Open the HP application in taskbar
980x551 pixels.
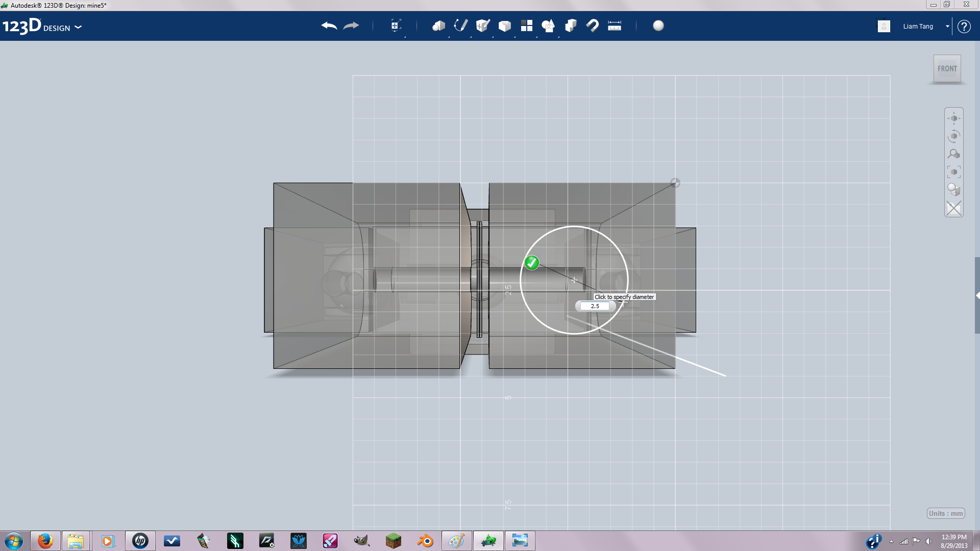coord(140,541)
